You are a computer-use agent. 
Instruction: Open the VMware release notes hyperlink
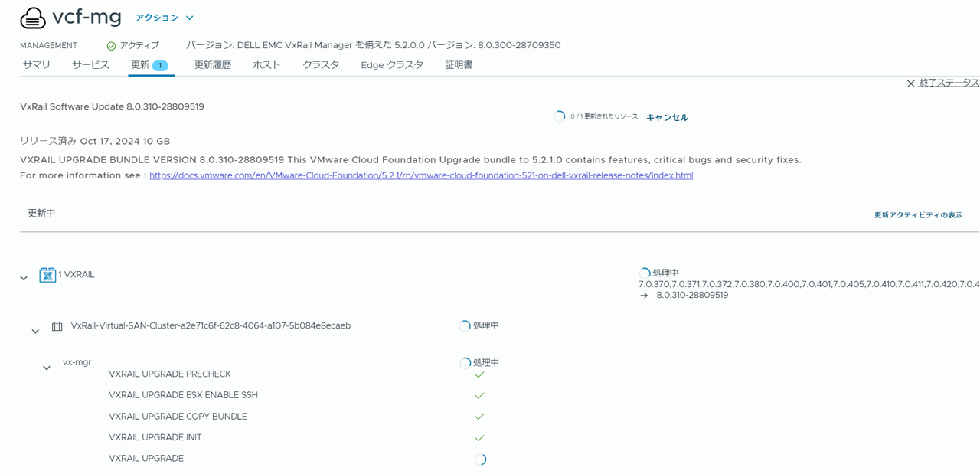pyautogui.click(x=421, y=175)
